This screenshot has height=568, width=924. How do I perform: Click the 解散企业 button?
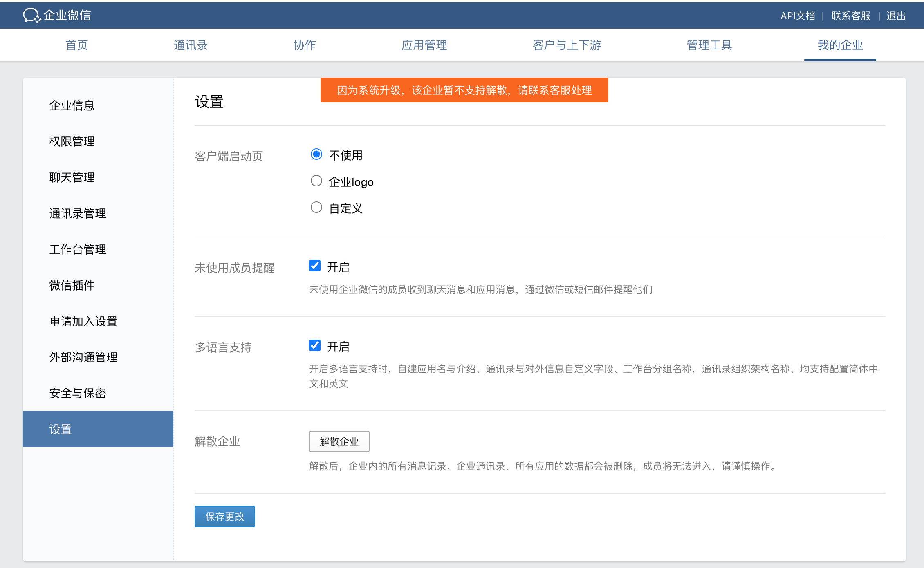pos(339,441)
